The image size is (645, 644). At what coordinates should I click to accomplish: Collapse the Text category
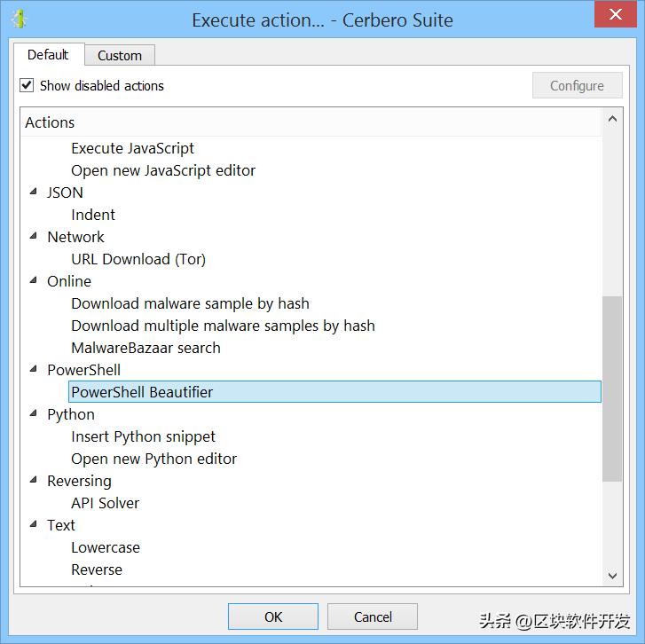pyautogui.click(x=34, y=525)
